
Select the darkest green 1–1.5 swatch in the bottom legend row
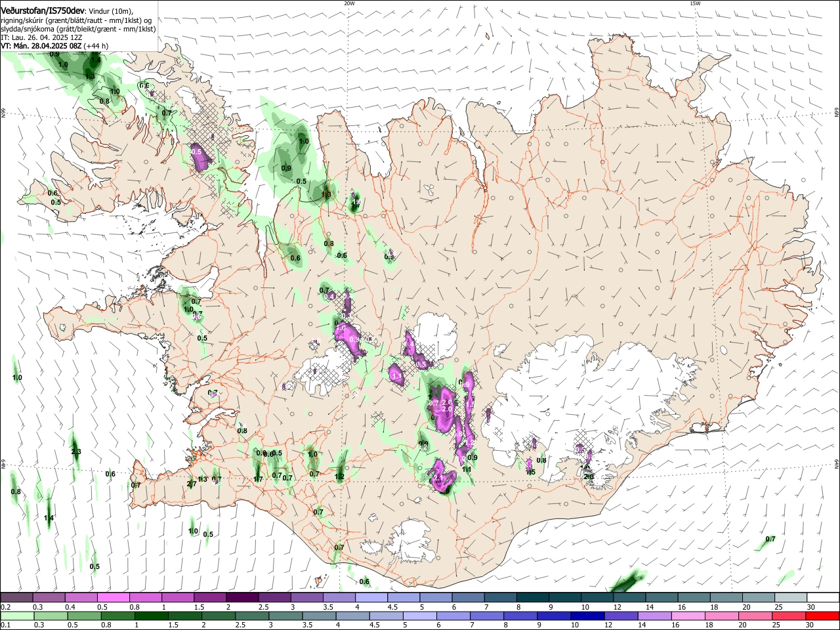pyautogui.click(x=152, y=616)
